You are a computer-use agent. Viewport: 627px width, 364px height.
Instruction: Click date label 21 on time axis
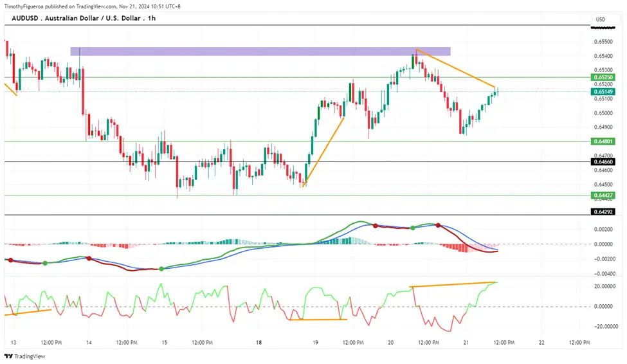[x=466, y=342]
